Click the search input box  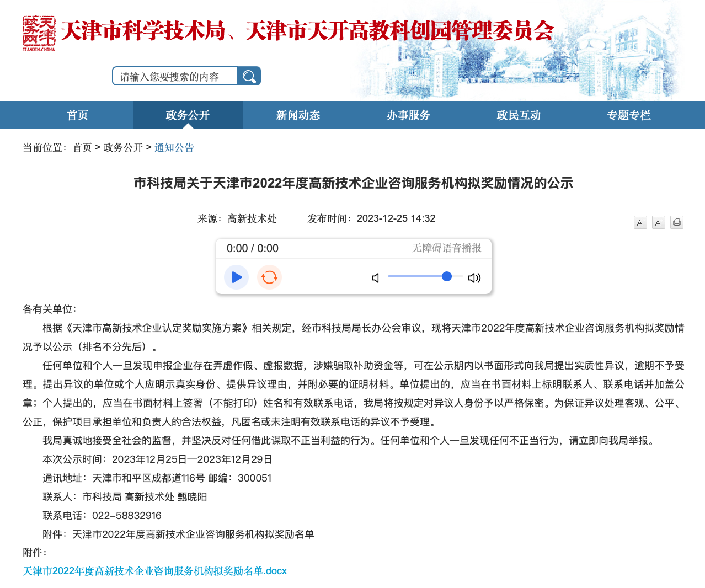coord(174,77)
